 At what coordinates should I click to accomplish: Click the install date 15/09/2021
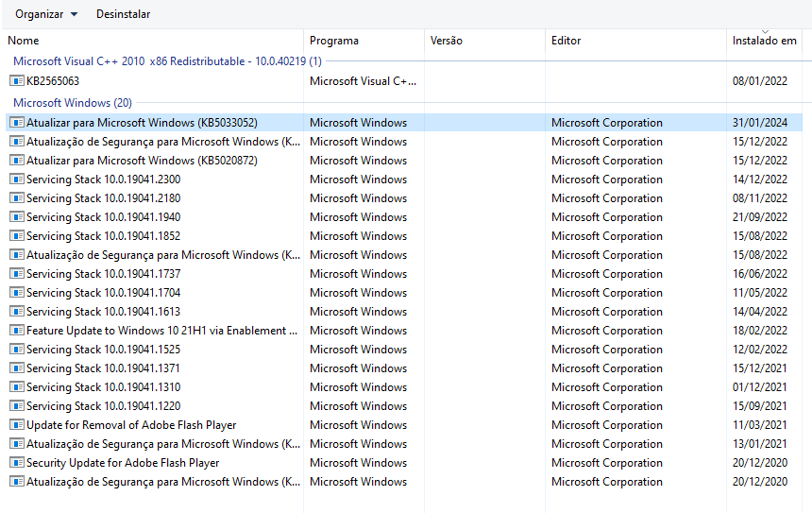(760, 406)
